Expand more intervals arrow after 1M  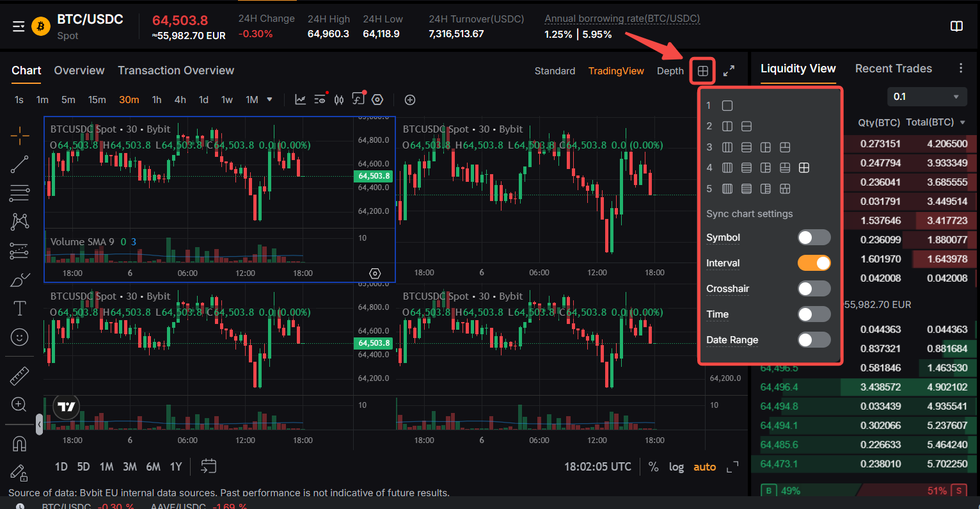tap(269, 99)
